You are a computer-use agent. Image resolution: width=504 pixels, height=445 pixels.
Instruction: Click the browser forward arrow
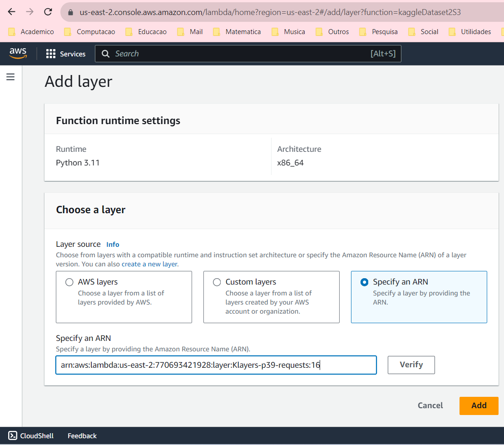pyautogui.click(x=30, y=12)
